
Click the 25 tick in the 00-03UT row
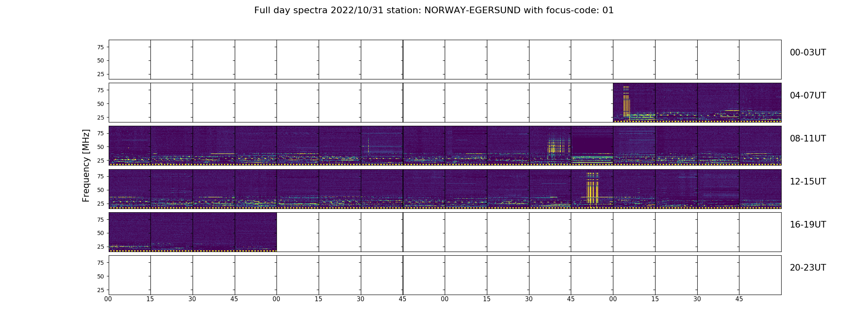[x=100, y=74]
